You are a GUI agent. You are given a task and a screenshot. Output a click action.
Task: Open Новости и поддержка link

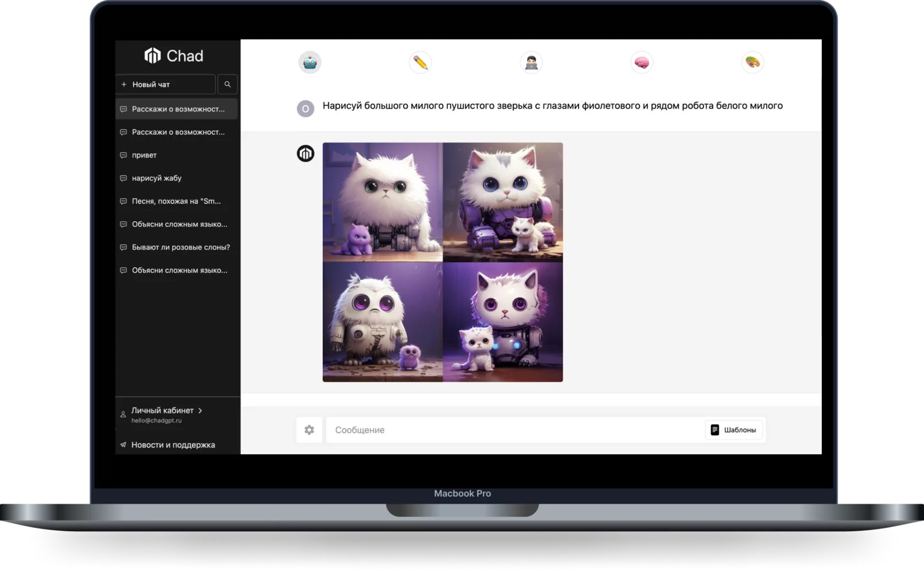click(173, 445)
